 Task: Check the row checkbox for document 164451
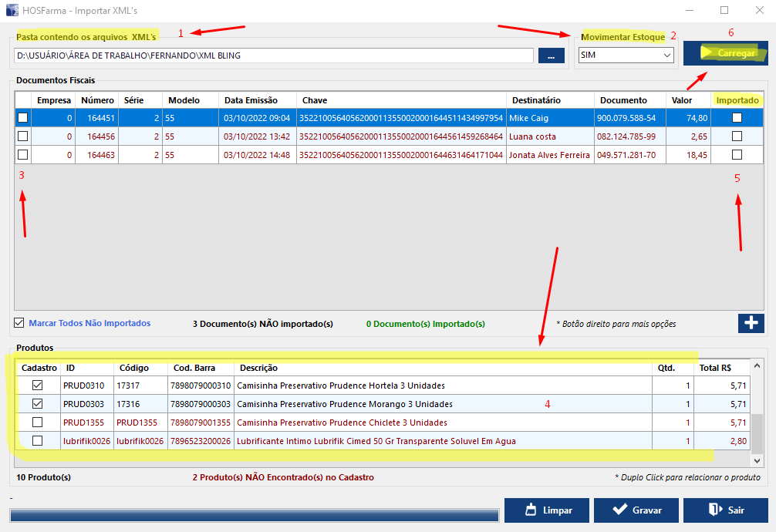[x=22, y=118]
